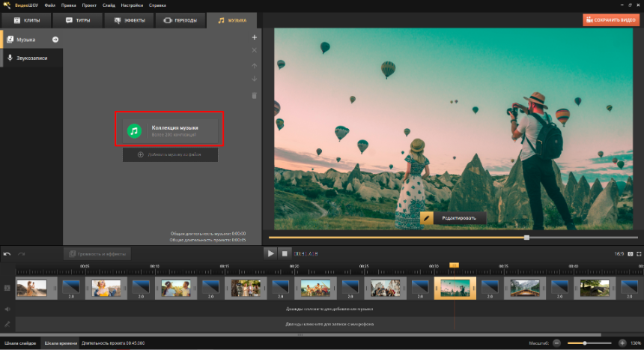
Task: Stop the video playback
Action: click(x=285, y=254)
